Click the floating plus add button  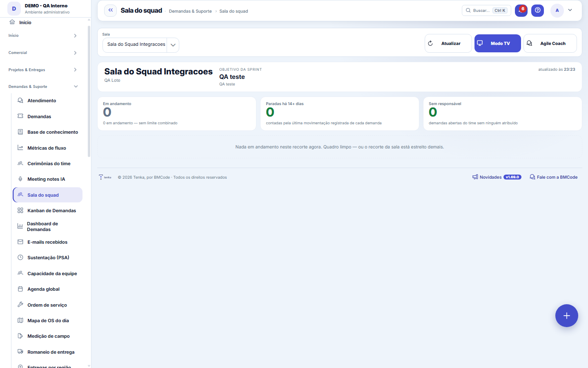(x=566, y=316)
